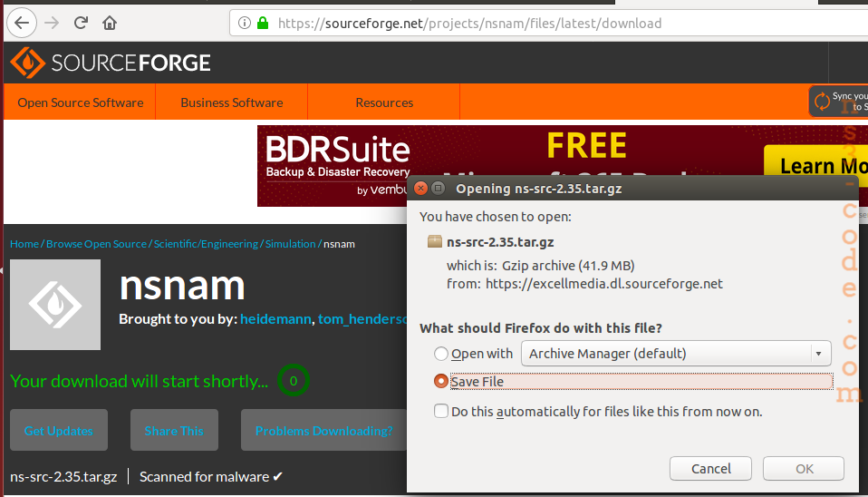Select the Open with radio button
Image resolution: width=868 pixels, height=497 pixels.
click(x=440, y=354)
